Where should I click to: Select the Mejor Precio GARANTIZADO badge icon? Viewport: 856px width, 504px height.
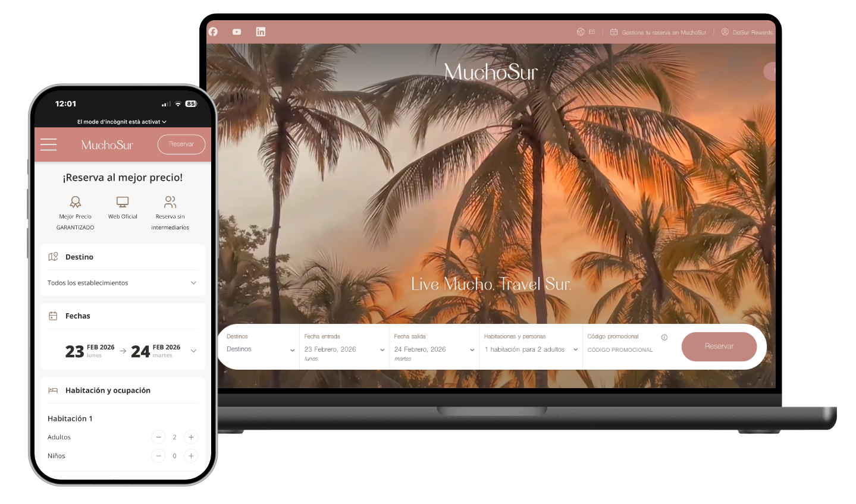[x=75, y=202]
